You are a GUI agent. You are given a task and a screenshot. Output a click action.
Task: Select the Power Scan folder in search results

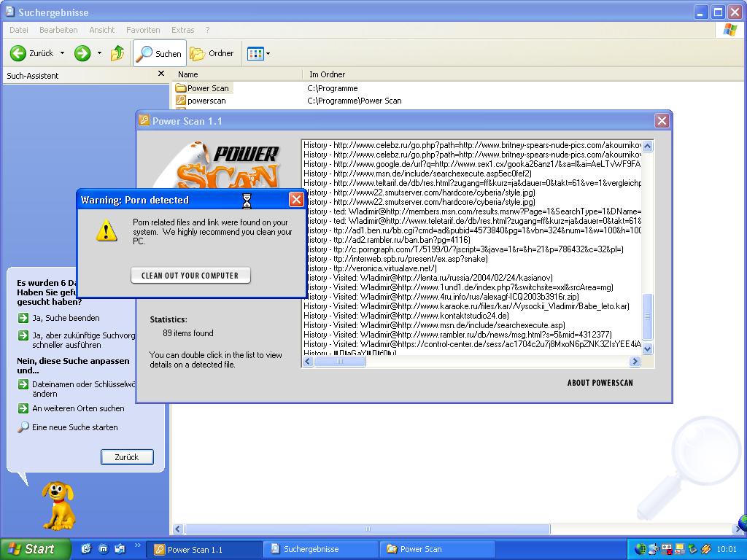tap(203, 88)
